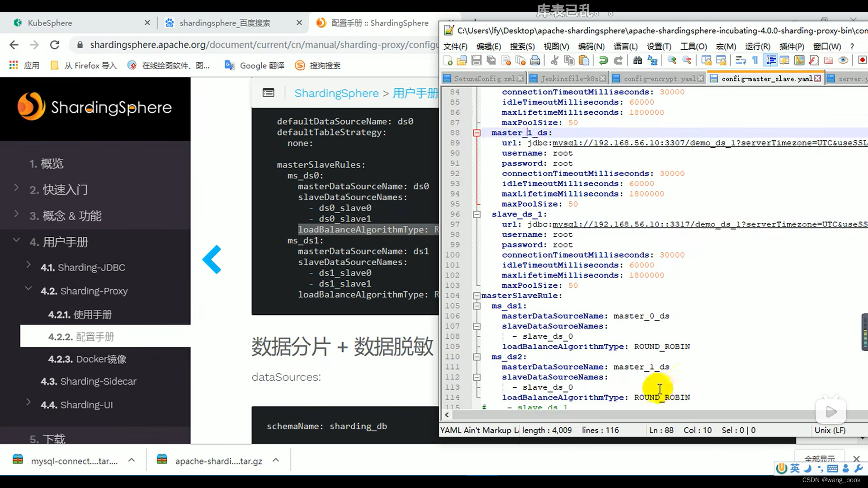
Task: Undo the last edit via toolbar
Action: [604, 60]
